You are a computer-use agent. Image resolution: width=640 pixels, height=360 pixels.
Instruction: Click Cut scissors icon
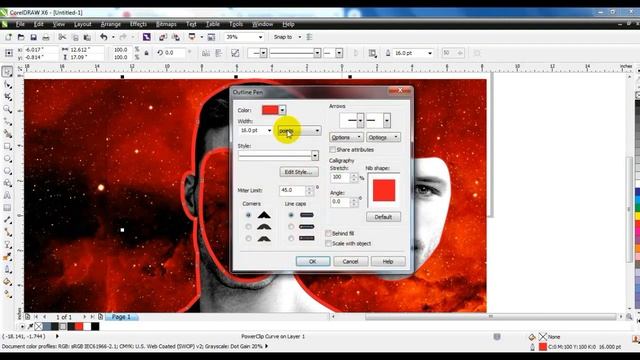[62, 37]
